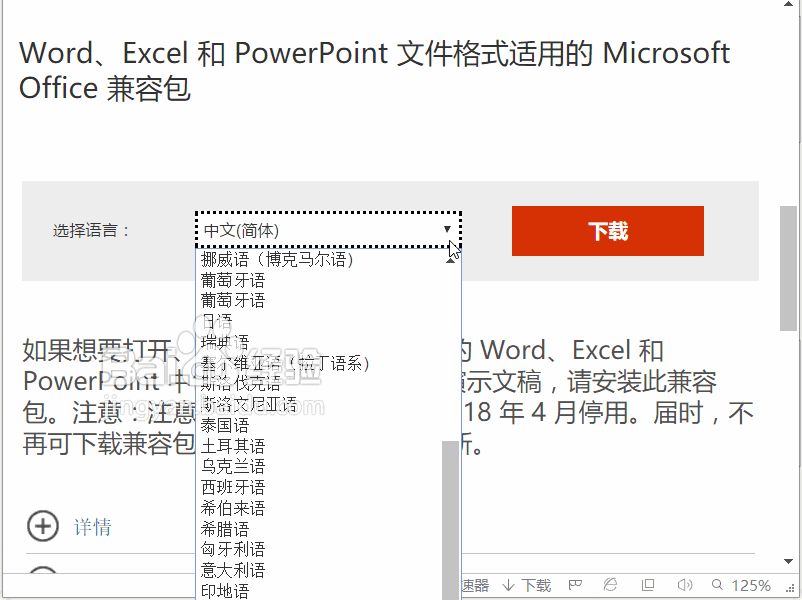This screenshot has height=600, width=802.
Task: Click the 详情 link text
Action: 93,527
